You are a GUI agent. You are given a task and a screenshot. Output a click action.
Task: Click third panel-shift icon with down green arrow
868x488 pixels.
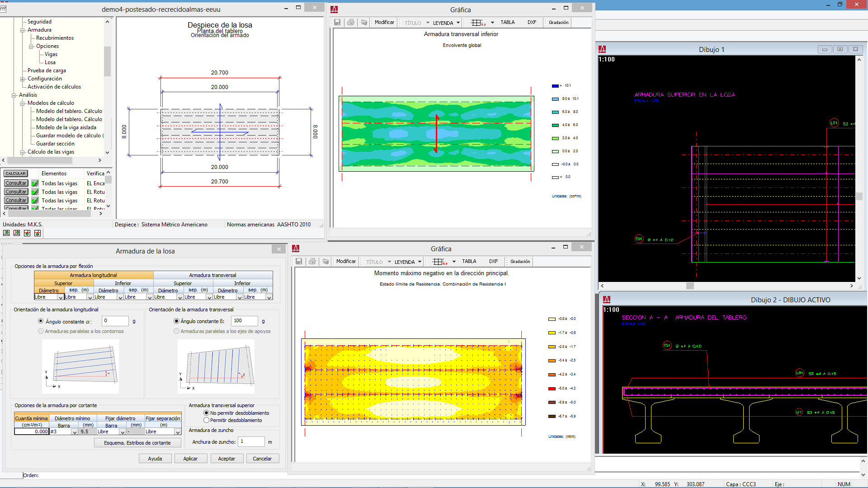tap(27, 233)
